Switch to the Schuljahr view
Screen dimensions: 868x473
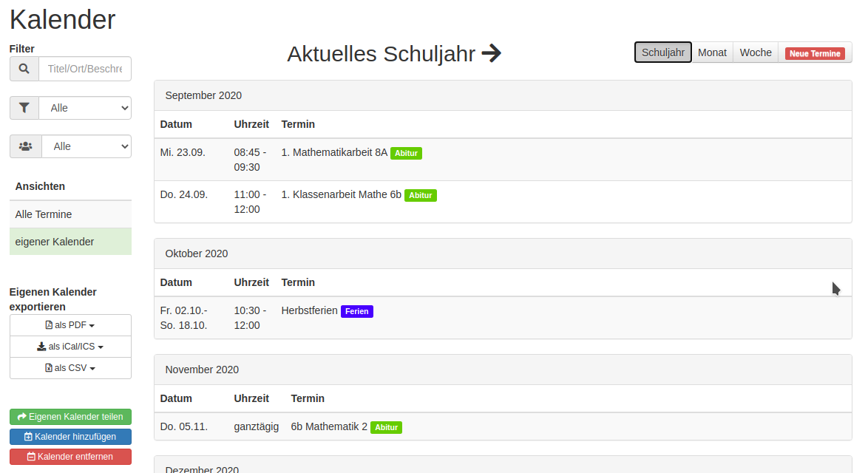click(x=663, y=52)
